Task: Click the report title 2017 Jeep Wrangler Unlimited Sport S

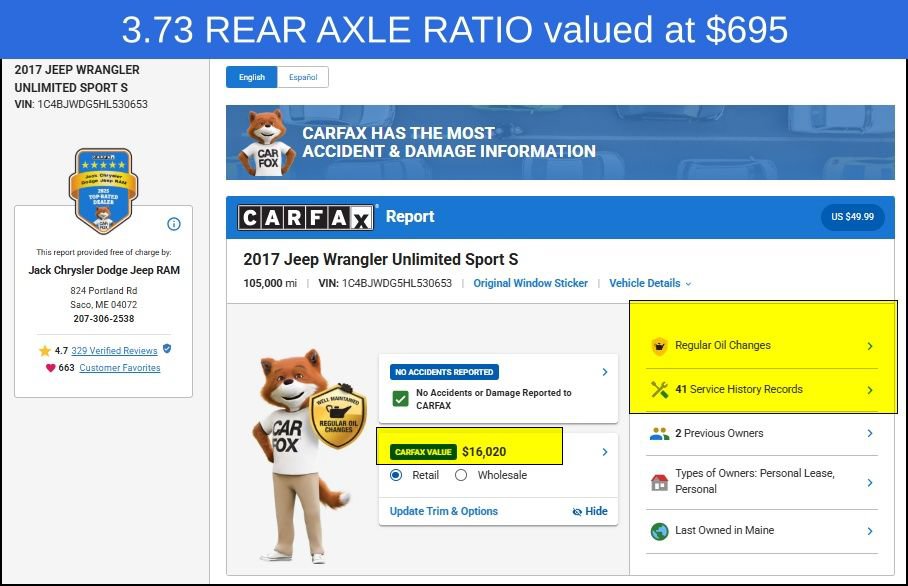Action: coord(380,259)
